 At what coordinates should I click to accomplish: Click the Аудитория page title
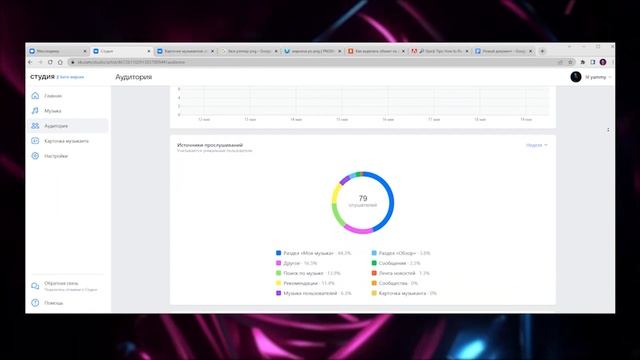pyautogui.click(x=133, y=77)
